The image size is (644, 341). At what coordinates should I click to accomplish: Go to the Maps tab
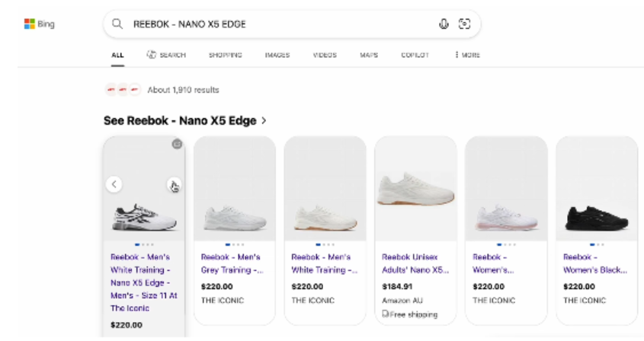pyautogui.click(x=369, y=55)
